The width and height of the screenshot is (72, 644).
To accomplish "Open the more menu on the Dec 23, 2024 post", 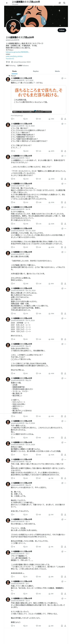I will coord(65,288).
